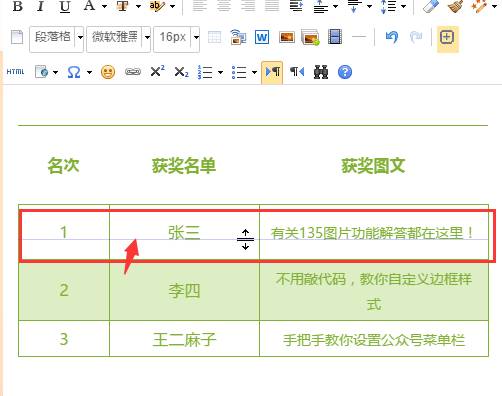Open the blue help question icon
This screenshot has width=502, height=396.
click(x=345, y=72)
